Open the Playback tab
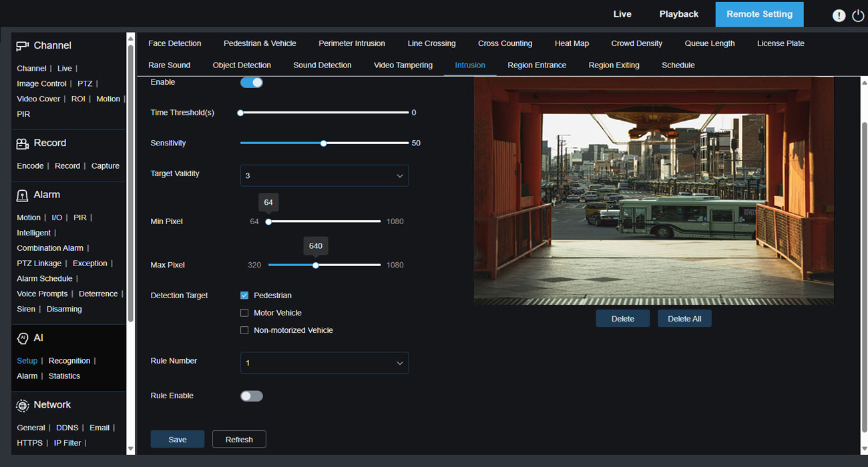Screen dimensions: 868x467 pyautogui.click(x=678, y=14)
